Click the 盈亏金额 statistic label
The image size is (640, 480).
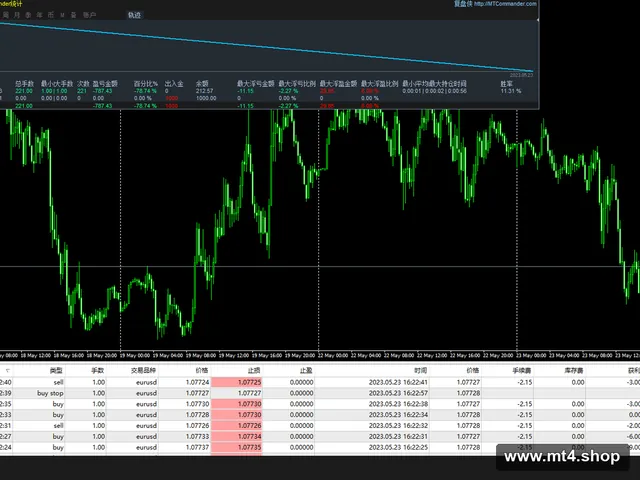point(105,84)
